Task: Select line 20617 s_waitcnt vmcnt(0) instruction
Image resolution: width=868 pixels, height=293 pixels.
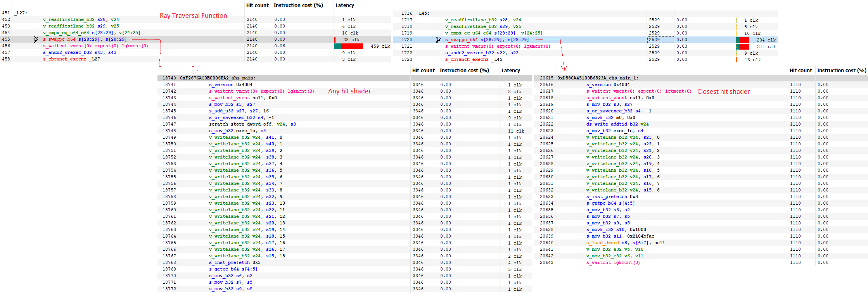Action: tap(639, 91)
